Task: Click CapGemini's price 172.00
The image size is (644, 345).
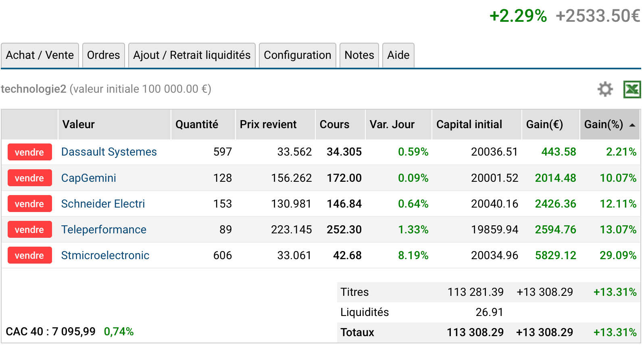Action: (344, 178)
